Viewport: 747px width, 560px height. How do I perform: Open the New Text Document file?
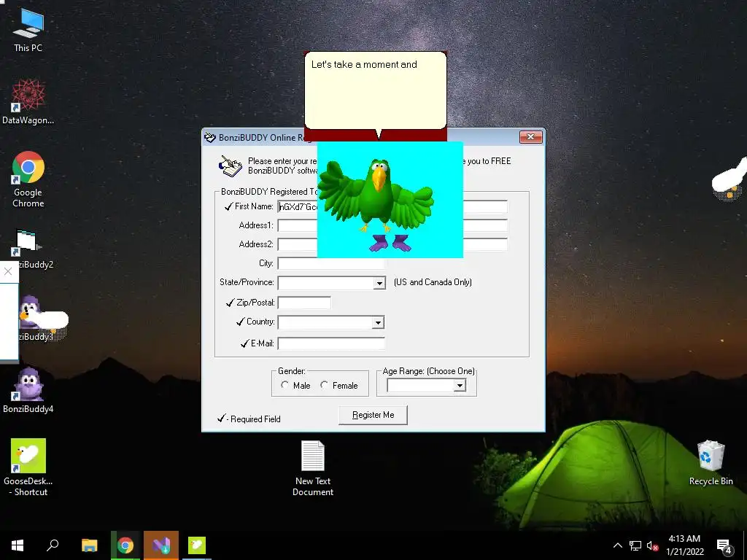313,468
